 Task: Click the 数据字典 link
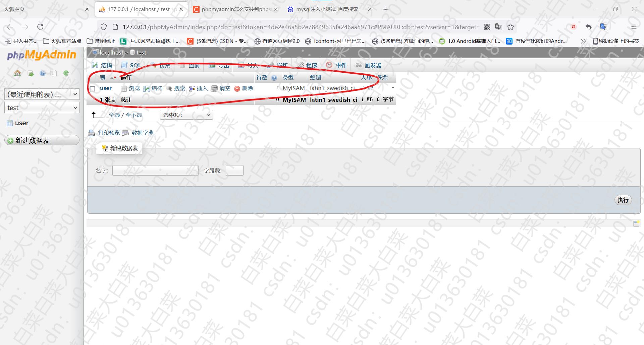[x=142, y=133]
